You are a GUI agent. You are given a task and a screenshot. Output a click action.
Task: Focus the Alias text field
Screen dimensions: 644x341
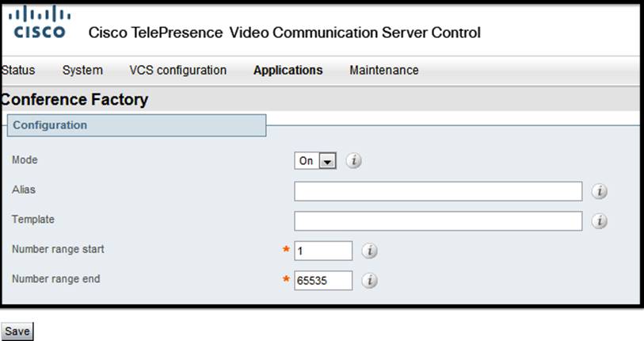pyautogui.click(x=438, y=191)
